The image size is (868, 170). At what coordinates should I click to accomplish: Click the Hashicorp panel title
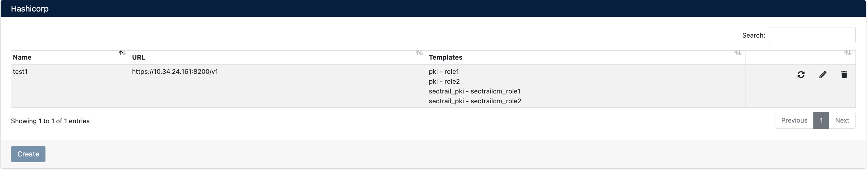[30, 9]
